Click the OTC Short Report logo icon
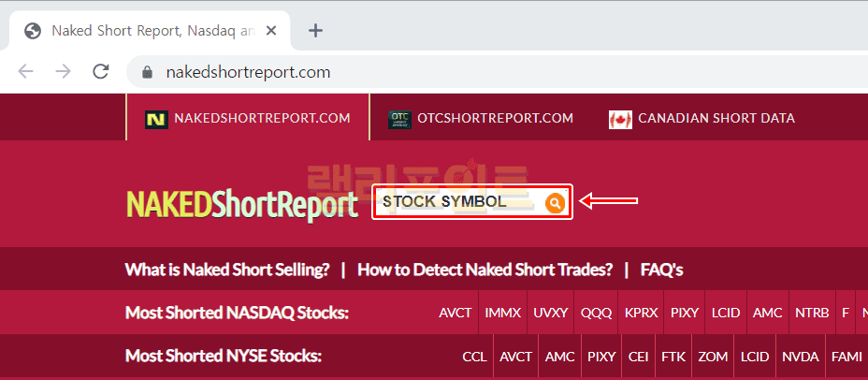The width and height of the screenshot is (868, 380). point(399,119)
